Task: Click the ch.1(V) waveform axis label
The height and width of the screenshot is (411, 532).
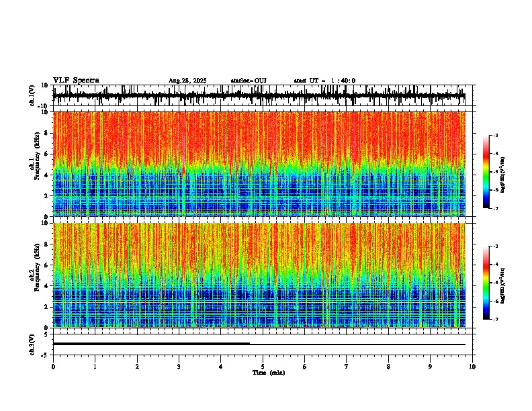Action: 32,95
